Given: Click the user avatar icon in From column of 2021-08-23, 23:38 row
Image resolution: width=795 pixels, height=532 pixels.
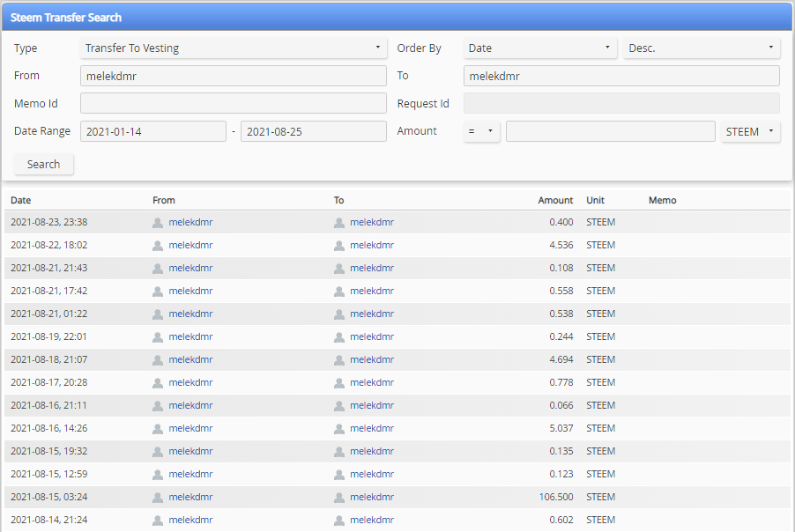Looking at the screenshot, I should click(x=158, y=223).
